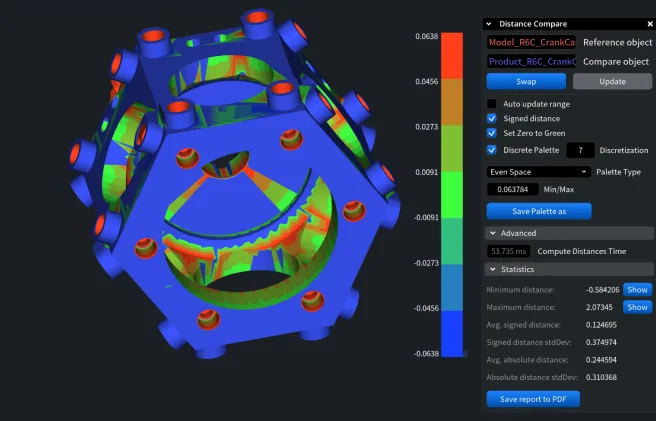The height and width of the screenshot is (421, 656).
Task: Click the -0.0273 scale label
Action: click(x=426, y=263)
